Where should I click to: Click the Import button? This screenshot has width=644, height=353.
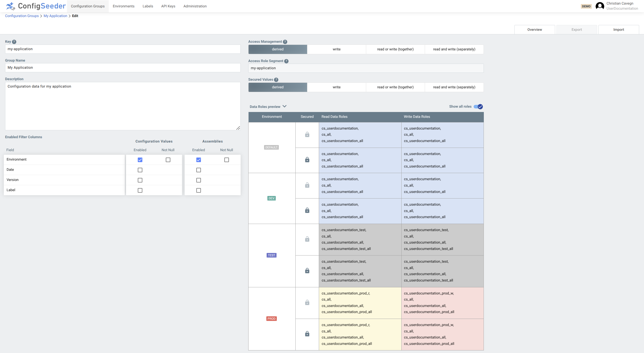point(619,29)
